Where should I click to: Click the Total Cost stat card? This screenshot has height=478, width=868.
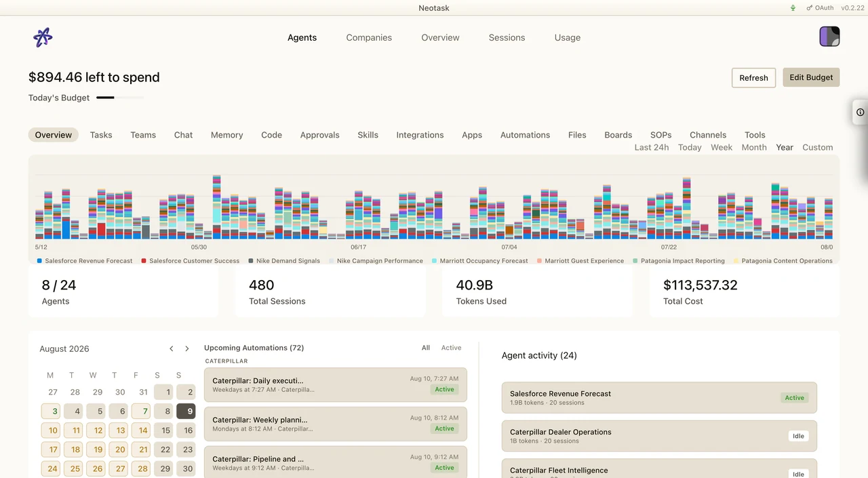[x=744, y=292]
